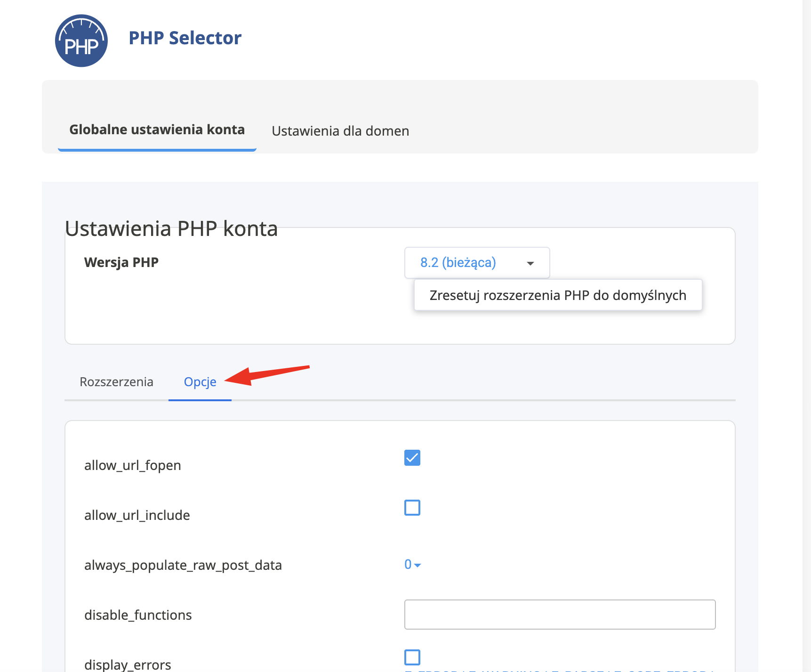This screenshot has width=811, height=672.
Task: Select the Opcje tab
Action: tap(200, 381)
